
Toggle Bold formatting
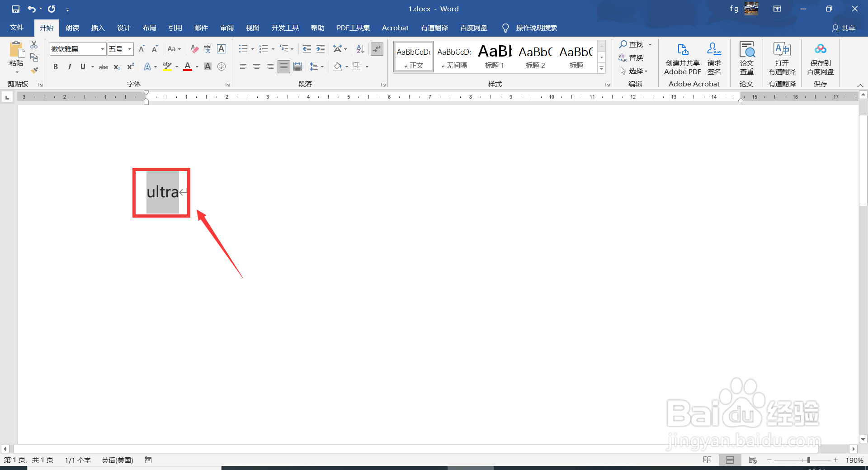click(x=56, y=67)
